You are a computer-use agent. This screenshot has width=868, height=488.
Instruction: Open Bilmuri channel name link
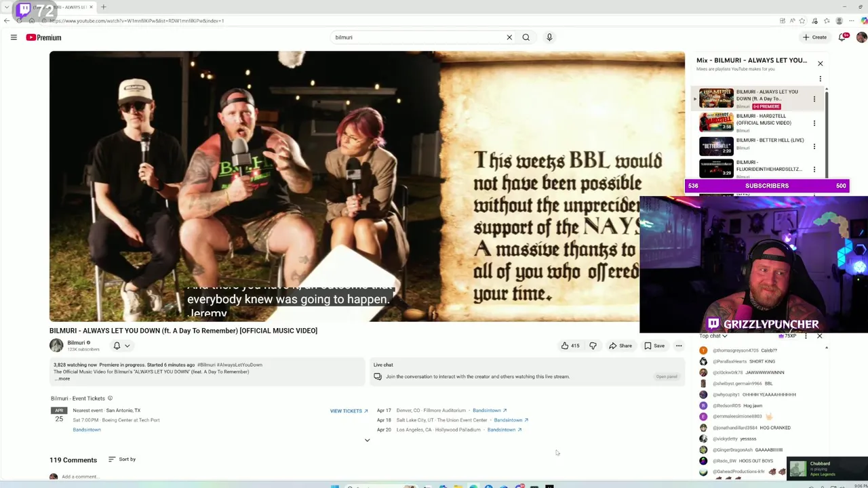pos(76,342)
